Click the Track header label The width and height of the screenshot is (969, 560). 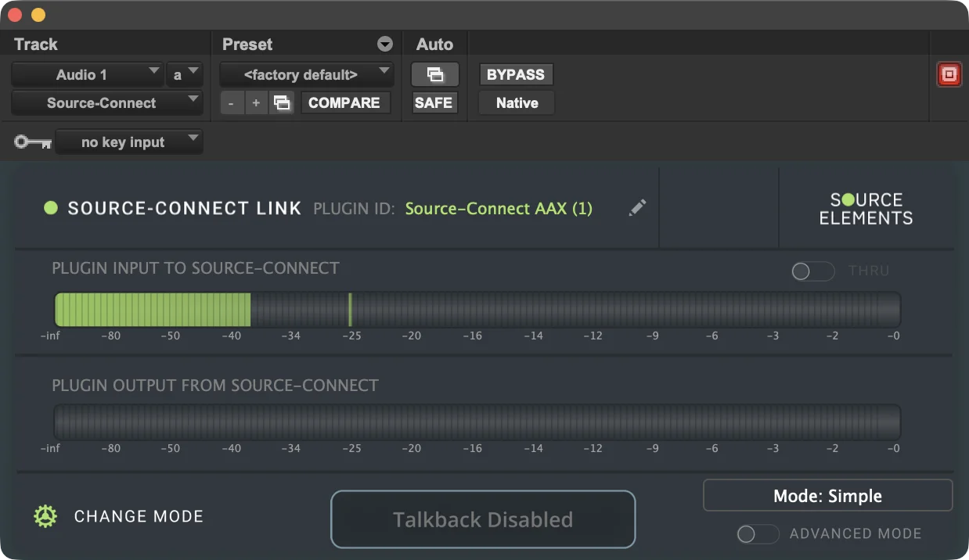point(36,45)
